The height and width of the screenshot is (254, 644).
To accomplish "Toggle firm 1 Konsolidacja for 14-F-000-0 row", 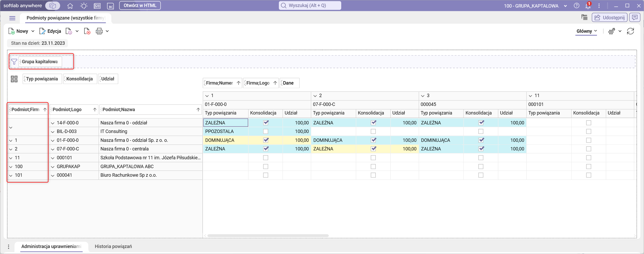I will pos(266,123).
